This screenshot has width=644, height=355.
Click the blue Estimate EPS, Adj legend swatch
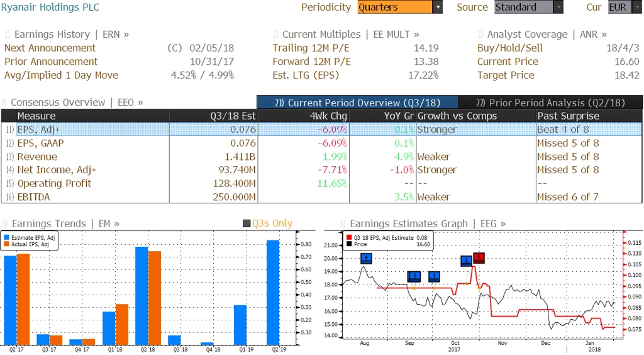(6, 237)
